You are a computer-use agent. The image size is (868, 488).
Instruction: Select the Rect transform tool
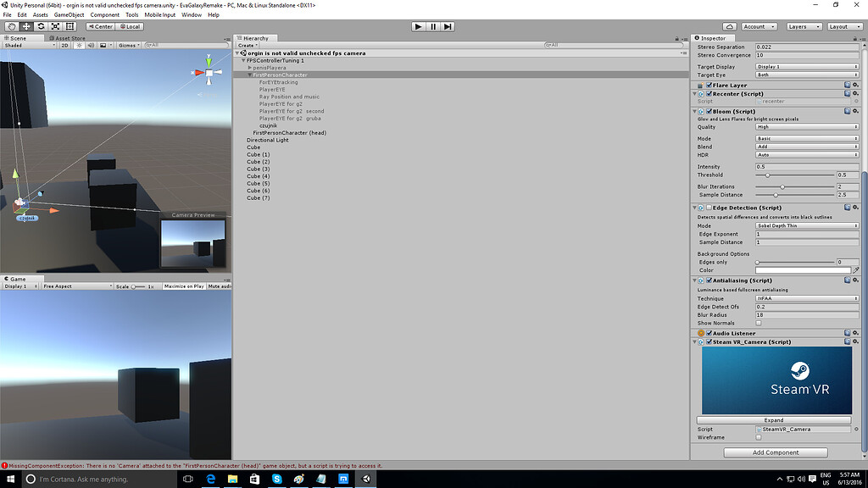click(70, 26)
